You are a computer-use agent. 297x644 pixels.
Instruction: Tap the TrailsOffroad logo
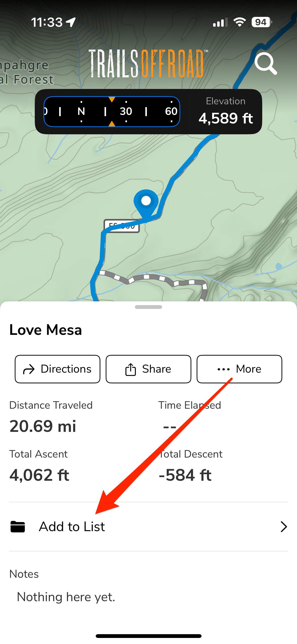click(148, 63)
